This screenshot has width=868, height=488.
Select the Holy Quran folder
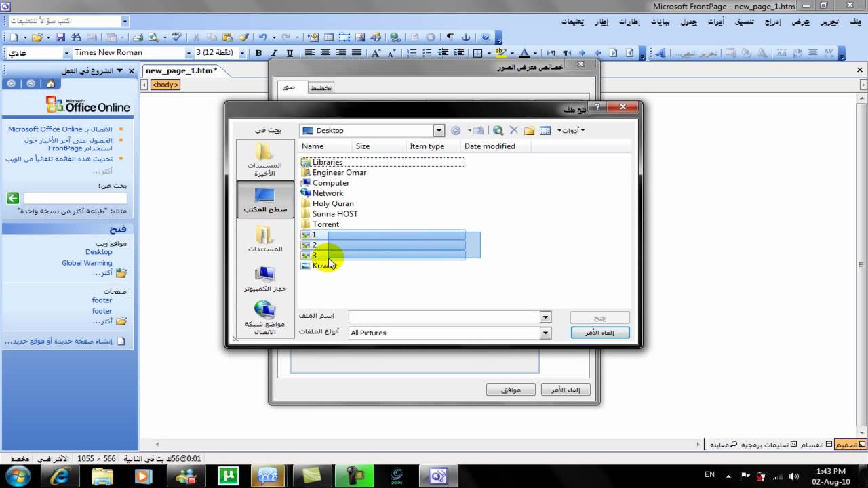tap(333, 203)
